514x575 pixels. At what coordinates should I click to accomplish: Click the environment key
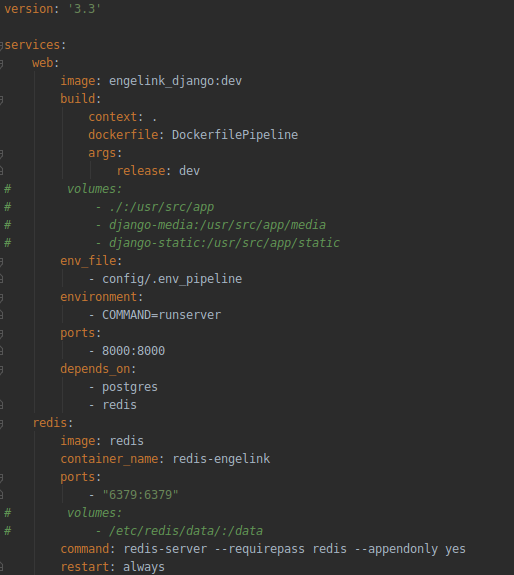pyautogui.click(x=99, y=297)
